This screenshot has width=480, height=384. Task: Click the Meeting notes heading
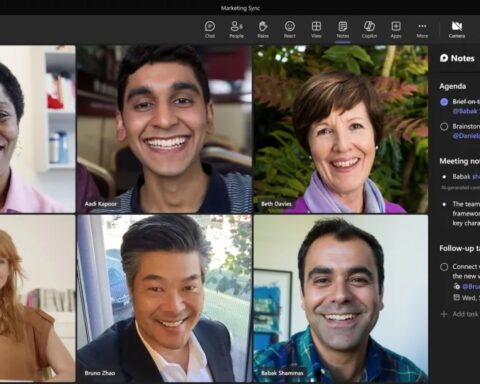click(459, 161)
